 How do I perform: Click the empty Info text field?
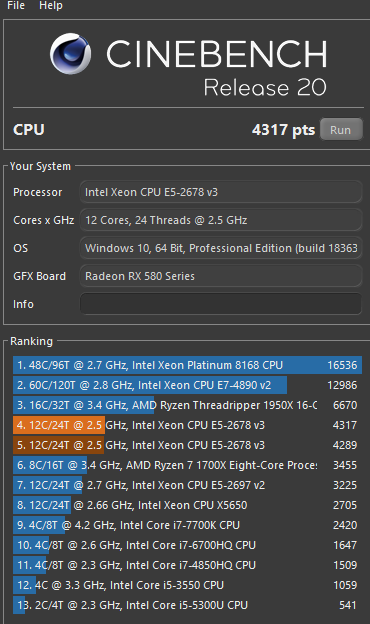click(x=221, y=304)
